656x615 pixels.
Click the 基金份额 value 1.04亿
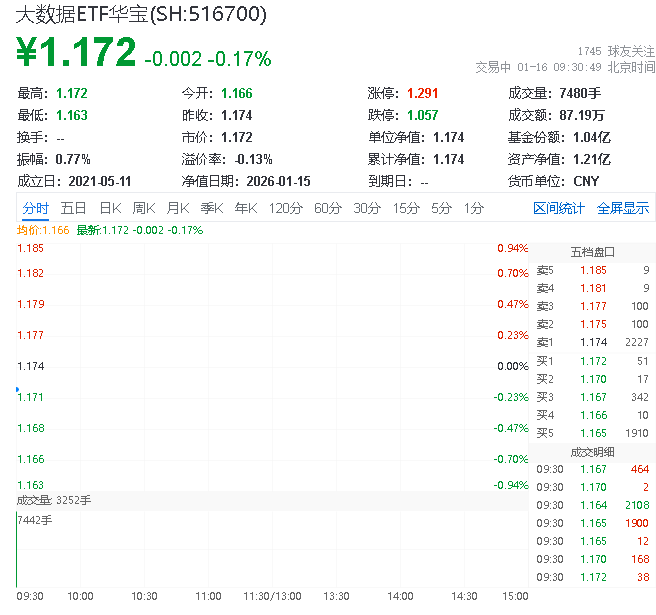click(x=592, y=137)
